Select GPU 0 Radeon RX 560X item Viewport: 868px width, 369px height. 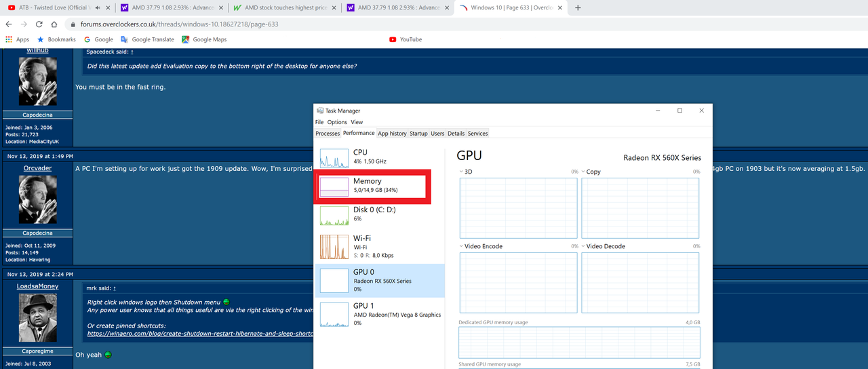(380, 280)
